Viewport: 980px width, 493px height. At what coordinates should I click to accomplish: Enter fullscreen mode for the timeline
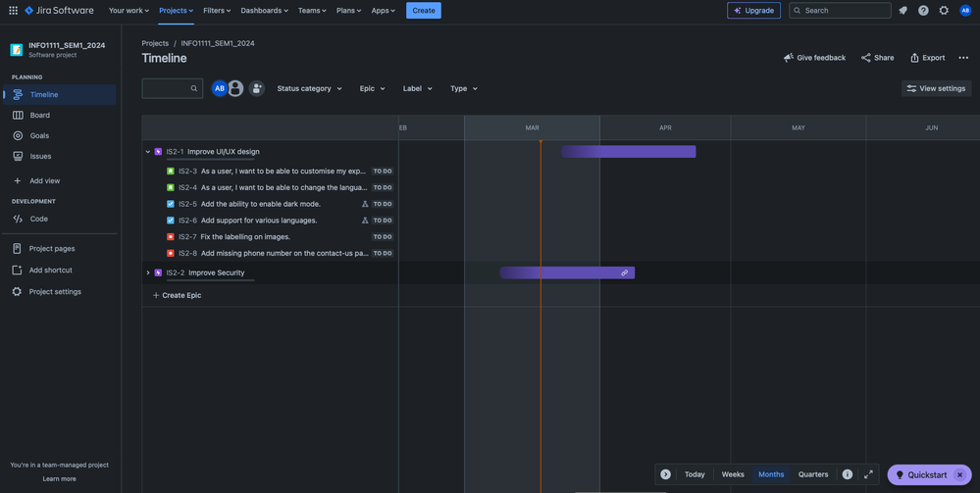868,474
